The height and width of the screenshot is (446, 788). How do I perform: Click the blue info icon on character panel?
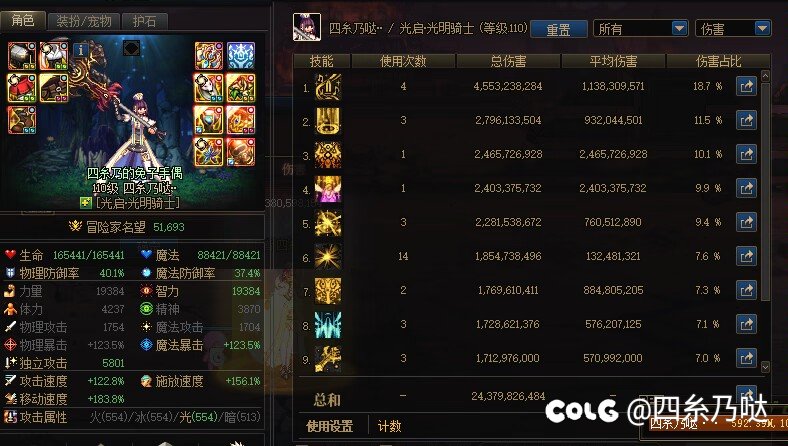point(81,50)
